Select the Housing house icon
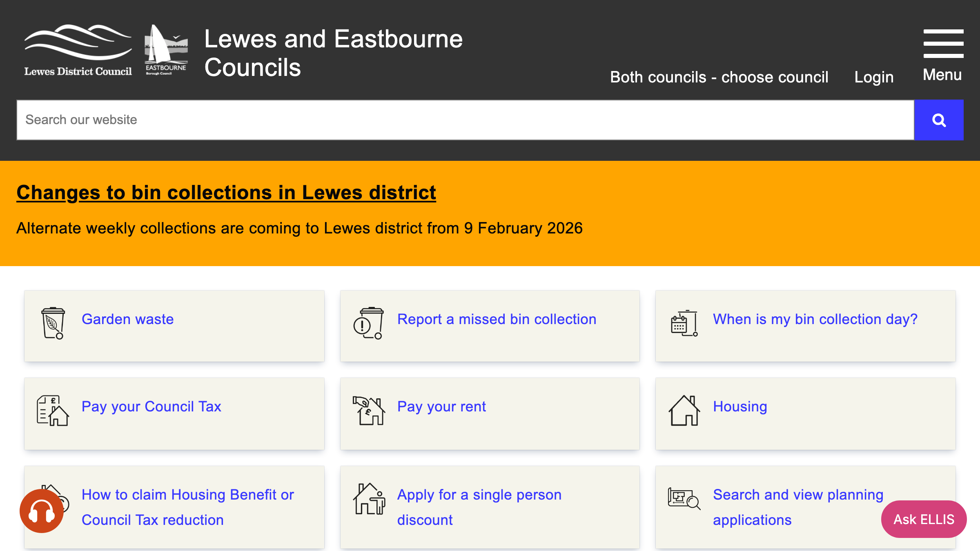This screenshot has width=980, height=551. pyautogui.click(x=684, y=411)
